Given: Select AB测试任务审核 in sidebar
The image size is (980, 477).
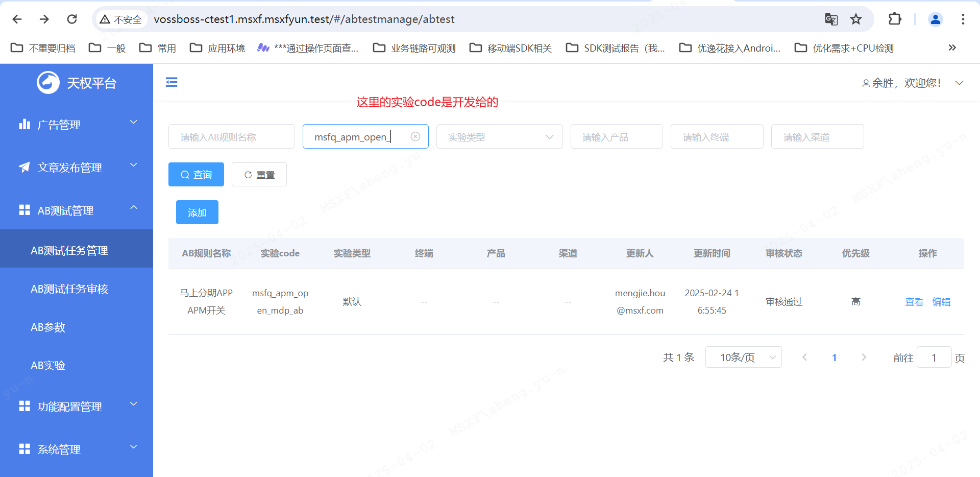Looking at the screenshot, I should click(x=77, y=289).
